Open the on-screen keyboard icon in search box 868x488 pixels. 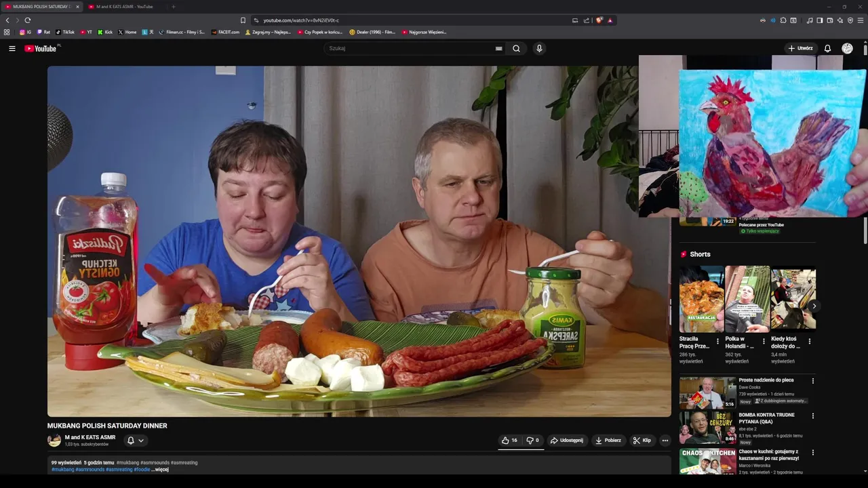[x=499, y=49]
